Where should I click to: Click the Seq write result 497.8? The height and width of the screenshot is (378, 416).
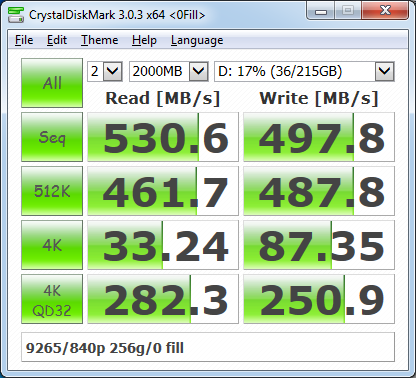point(319,137)
